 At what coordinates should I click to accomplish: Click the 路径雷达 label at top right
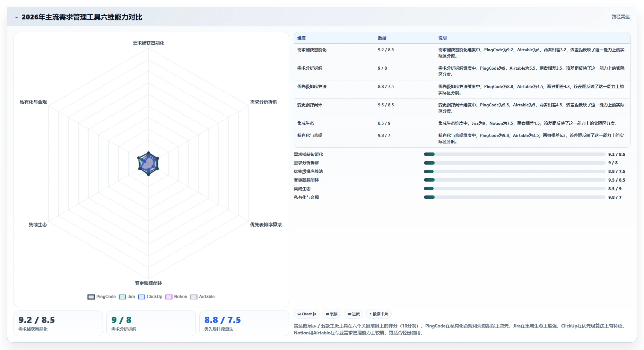620,17
